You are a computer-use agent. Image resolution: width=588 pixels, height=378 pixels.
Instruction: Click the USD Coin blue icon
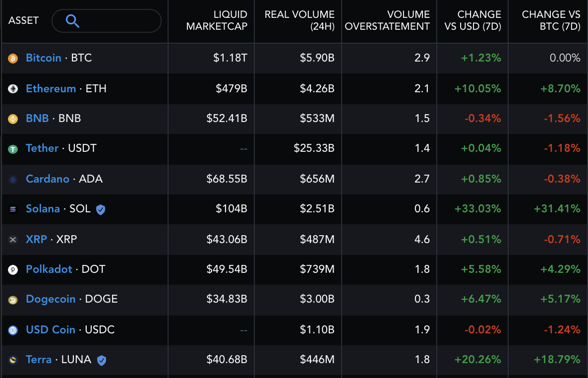(13, 330)
